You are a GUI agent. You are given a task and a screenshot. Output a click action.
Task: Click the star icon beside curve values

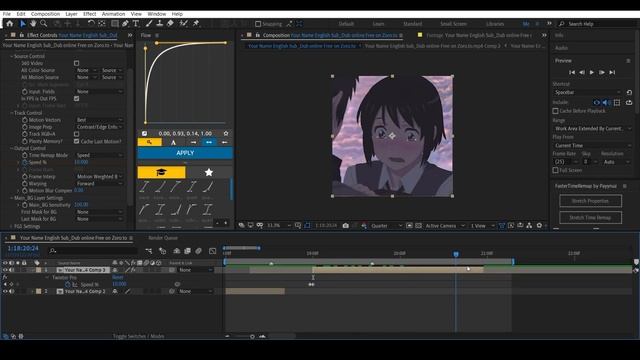226,133
